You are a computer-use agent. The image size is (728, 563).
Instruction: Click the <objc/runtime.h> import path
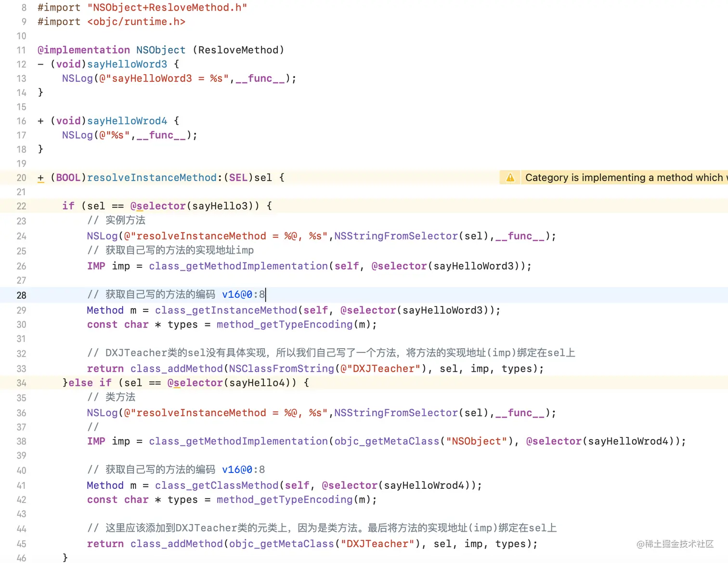tap(136, 22)
